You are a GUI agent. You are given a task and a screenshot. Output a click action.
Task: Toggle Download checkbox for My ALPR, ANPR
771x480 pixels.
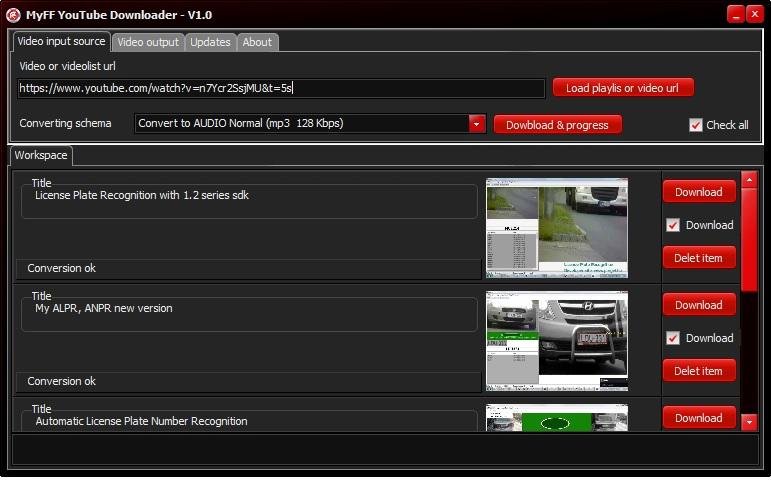tap(673, 338)
